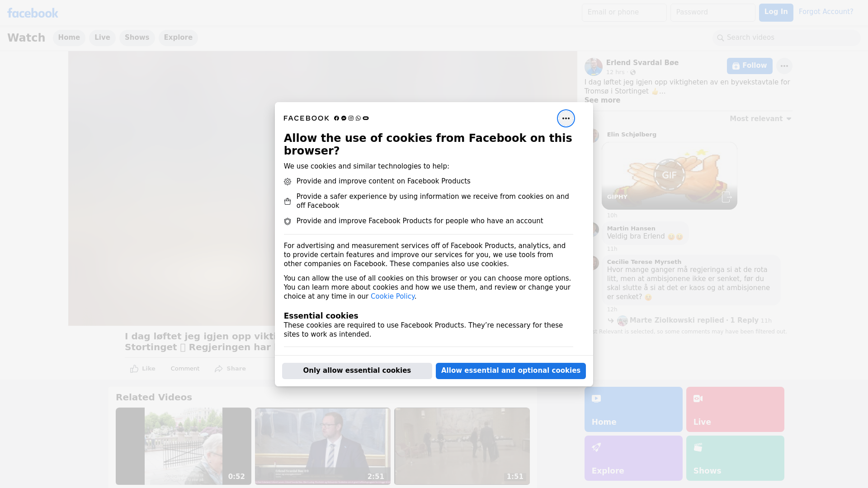868x488 pixels.
Task: Select the Home tab in Watch
Action: click(x=69, y=38)
